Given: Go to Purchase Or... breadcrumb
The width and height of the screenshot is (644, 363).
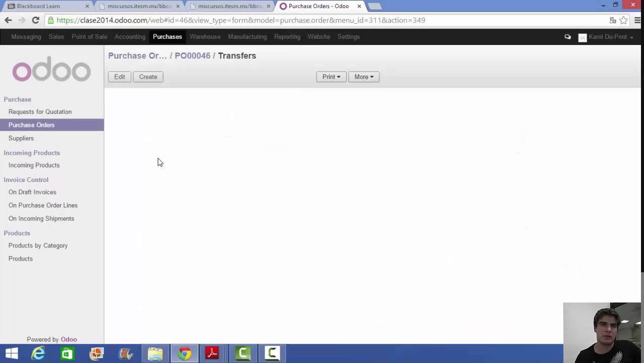Looking at the screenshot, I should pos(138,55).
